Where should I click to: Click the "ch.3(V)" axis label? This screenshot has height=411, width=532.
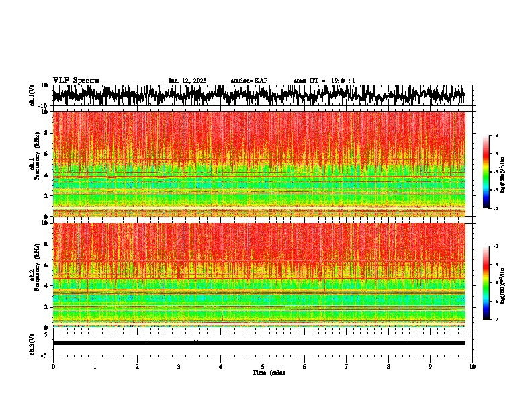tap(32, 345)
